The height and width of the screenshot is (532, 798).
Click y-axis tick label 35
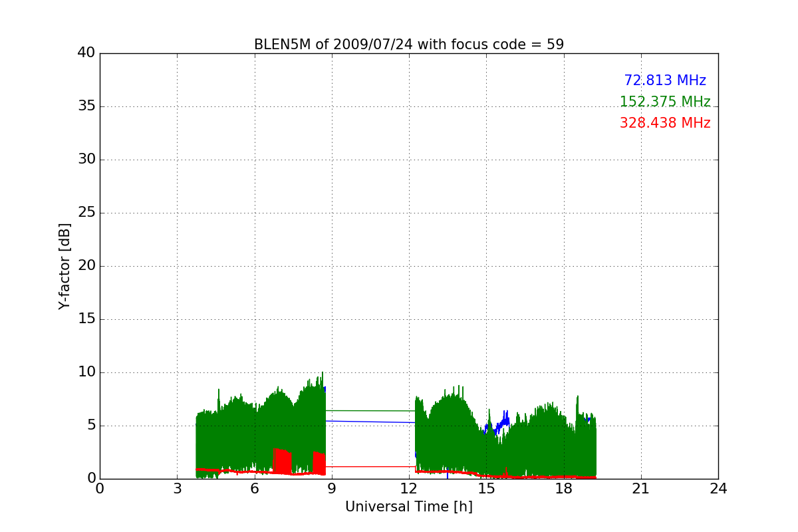tap(86, 106)
